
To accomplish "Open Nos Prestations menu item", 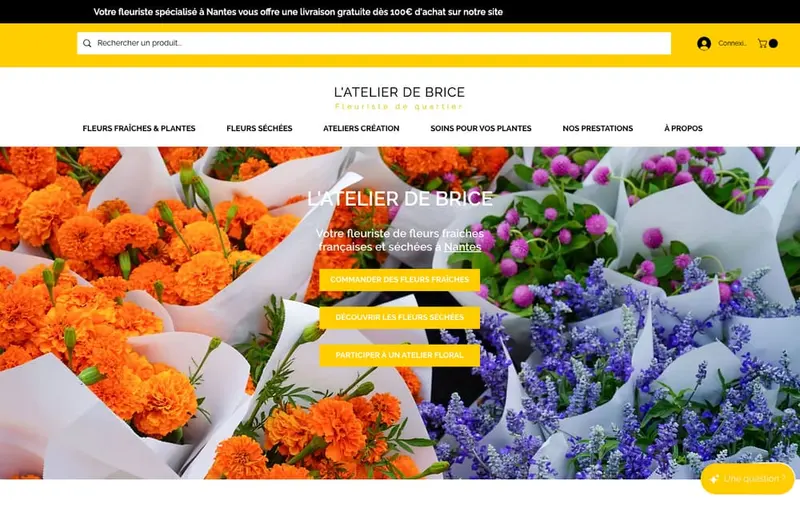I will (x=597, y=129).
